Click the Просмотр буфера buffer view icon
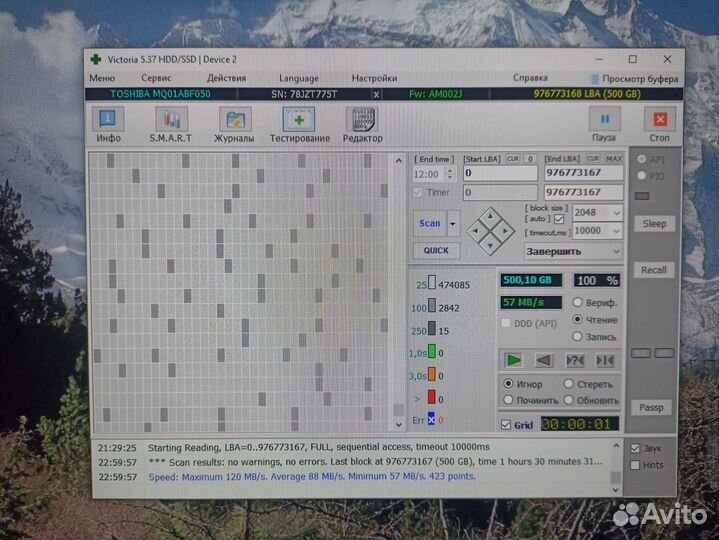The image size is (719, 540). coord(597,79)
